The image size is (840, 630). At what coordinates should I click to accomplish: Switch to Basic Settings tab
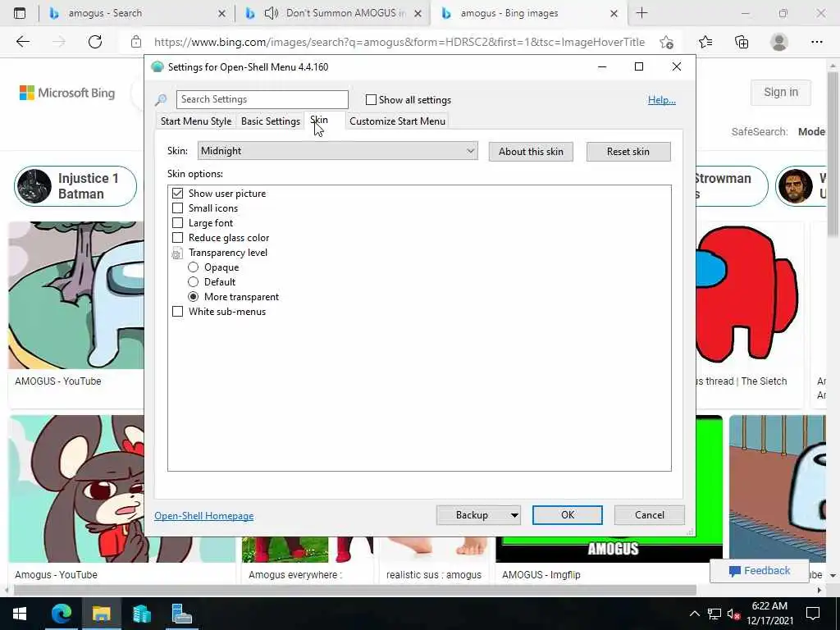tap(271, 121)
